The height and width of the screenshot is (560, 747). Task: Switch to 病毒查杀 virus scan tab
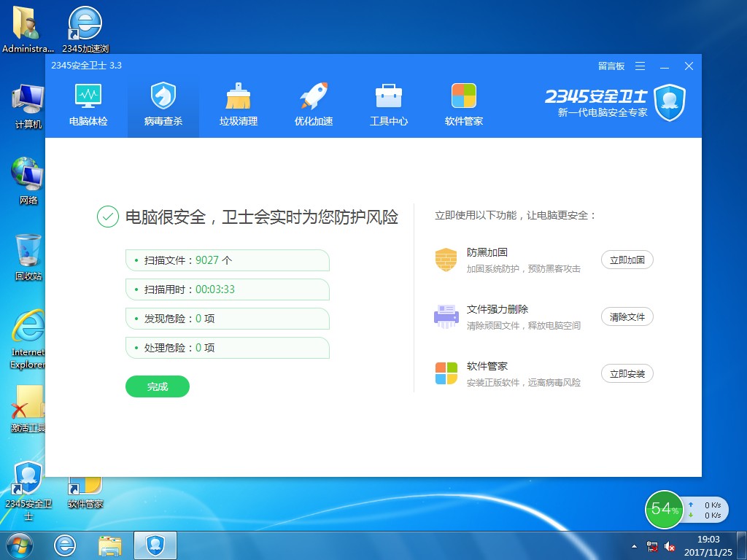click(x=163, y=104)
